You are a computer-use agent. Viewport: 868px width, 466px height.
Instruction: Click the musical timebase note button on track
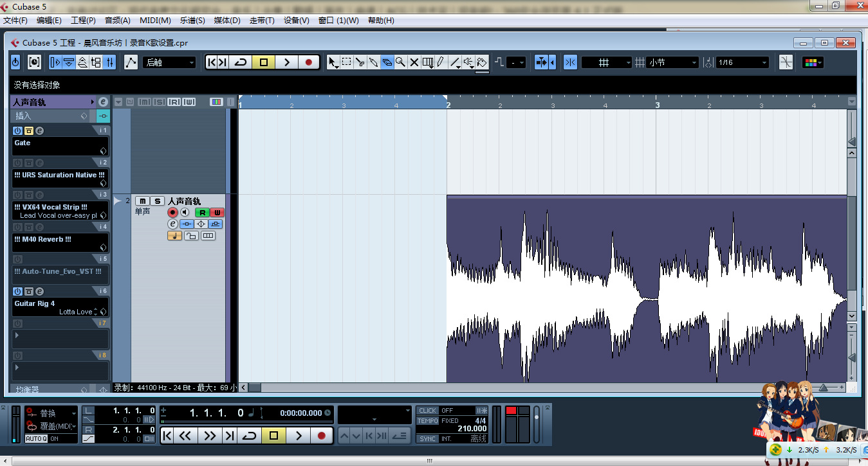[x=174, y=236]
